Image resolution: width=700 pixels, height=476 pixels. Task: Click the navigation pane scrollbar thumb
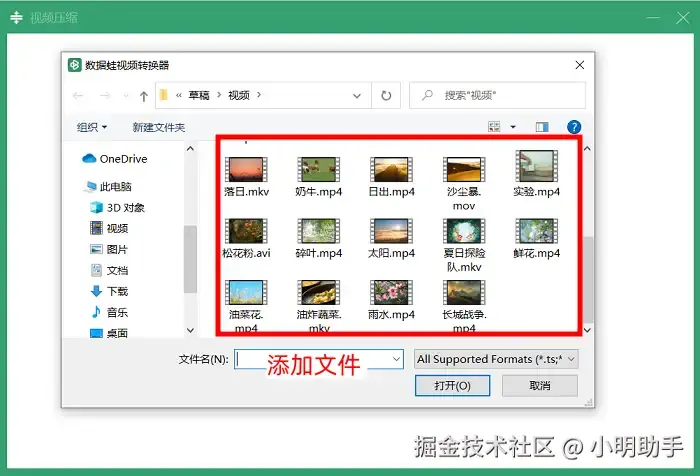pyautogui.click(x=190, y=259)
